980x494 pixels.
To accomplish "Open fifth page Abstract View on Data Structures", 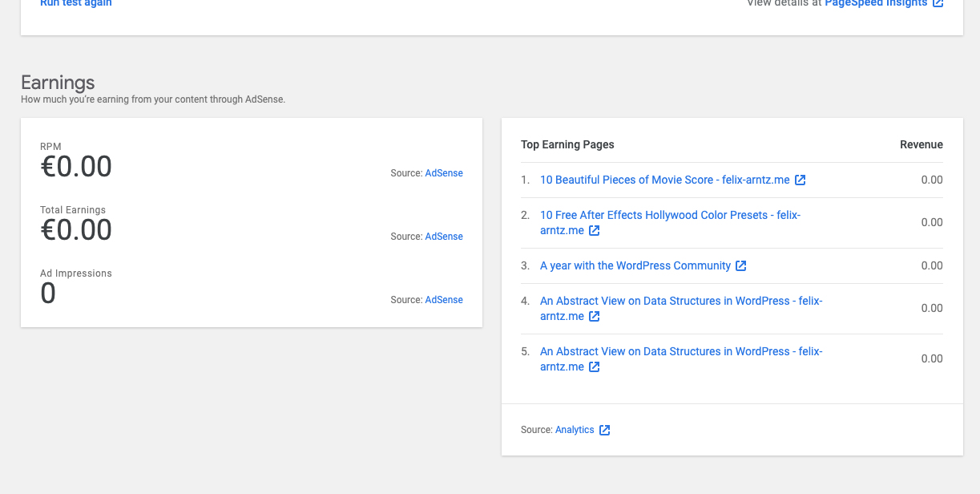I will [x=681, y=359].
